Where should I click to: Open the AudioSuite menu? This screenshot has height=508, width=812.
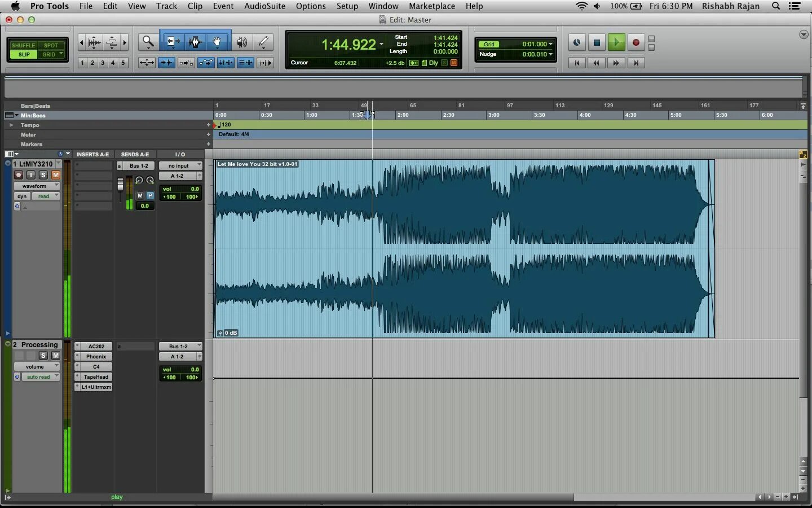coord(264,6)
